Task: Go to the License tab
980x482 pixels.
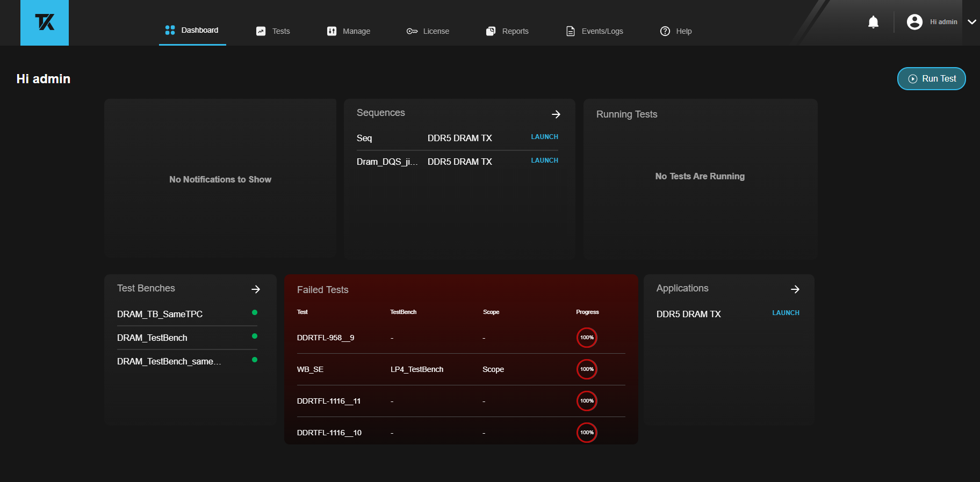Action: coord(428,31)
